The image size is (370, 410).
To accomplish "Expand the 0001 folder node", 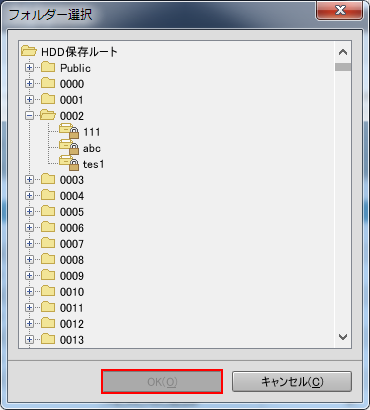I will click(x=29, y=100).
